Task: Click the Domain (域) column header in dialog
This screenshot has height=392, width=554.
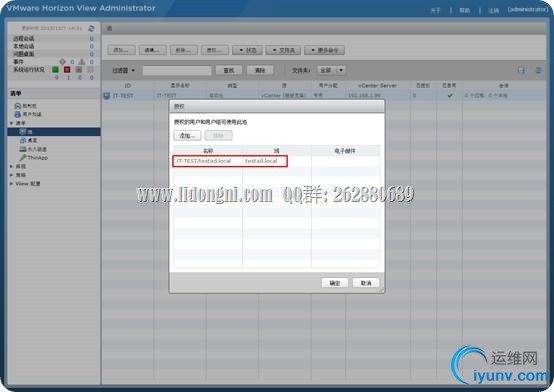Action: 277,151
